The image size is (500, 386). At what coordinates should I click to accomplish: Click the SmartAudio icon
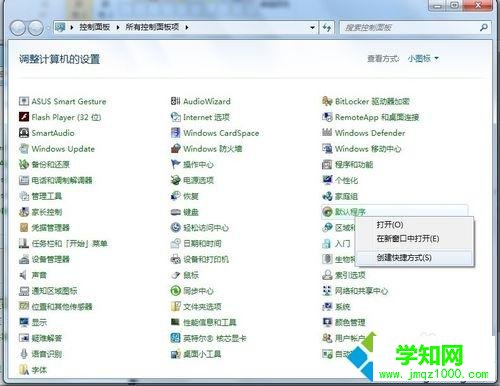click(24, 133)
